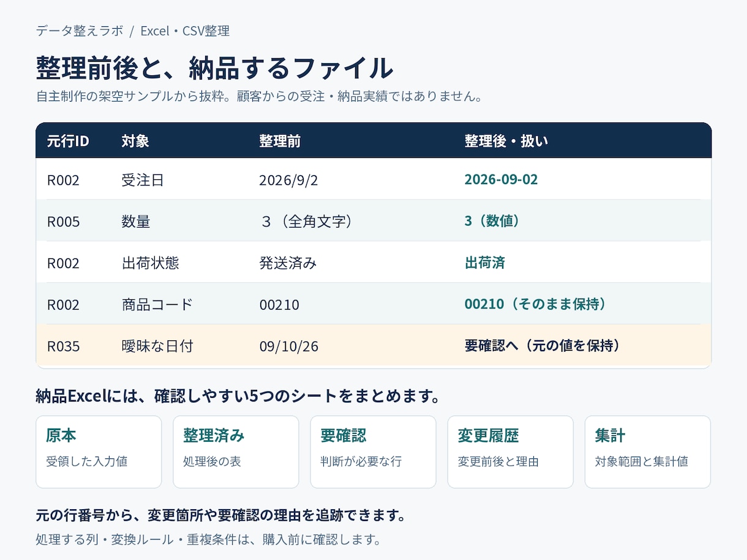Image resolution: width=747 pixels, height=560 pixels.
Task: Click the note 処理する列・変換ルール・重複条件は
Action: point(209,540)
